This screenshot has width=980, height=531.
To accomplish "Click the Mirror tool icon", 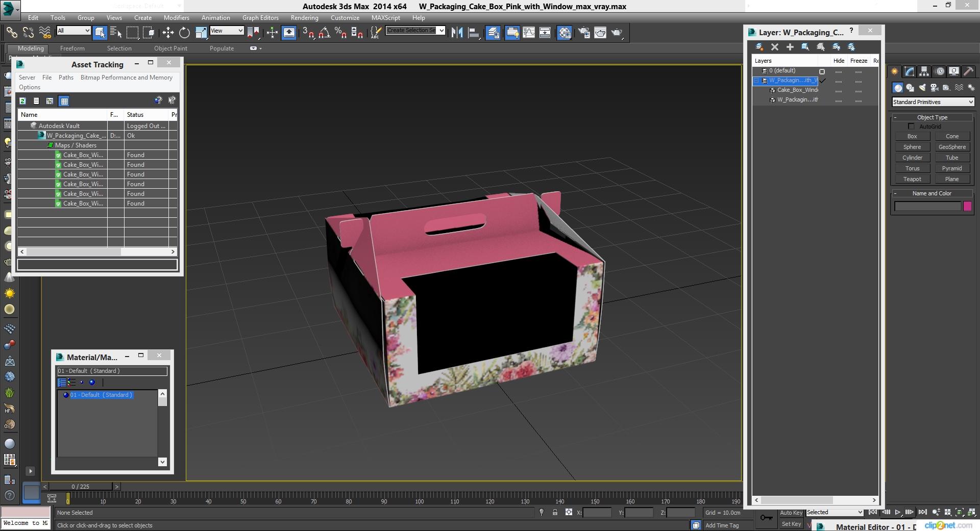I will coord(457,33).
